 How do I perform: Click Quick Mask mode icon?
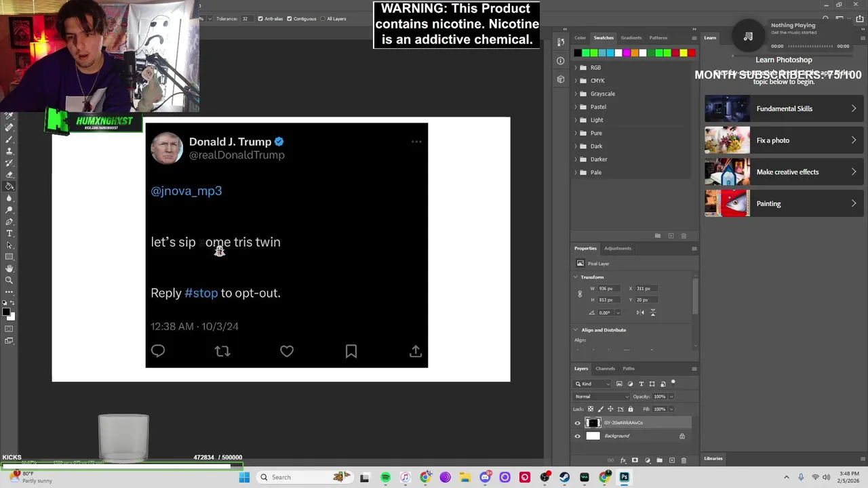click(9, 329)
